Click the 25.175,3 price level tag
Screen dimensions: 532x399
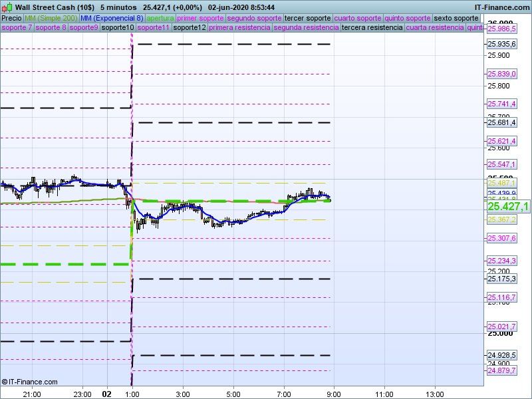[502, 279]
